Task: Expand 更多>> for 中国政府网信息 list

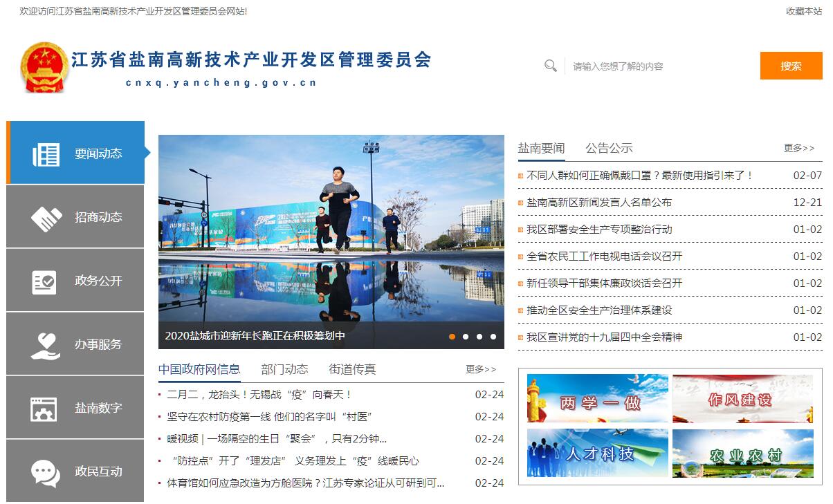Action: coord(481,369)
